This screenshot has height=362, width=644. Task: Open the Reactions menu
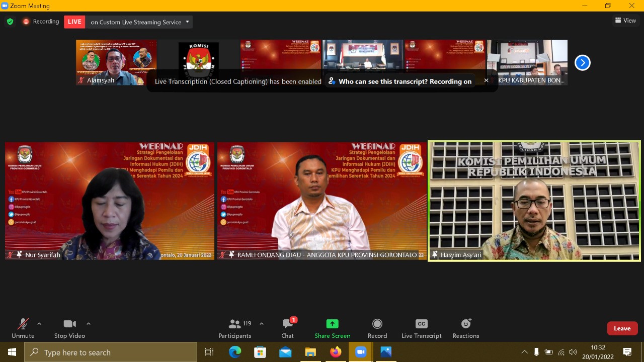click(465, 328)
